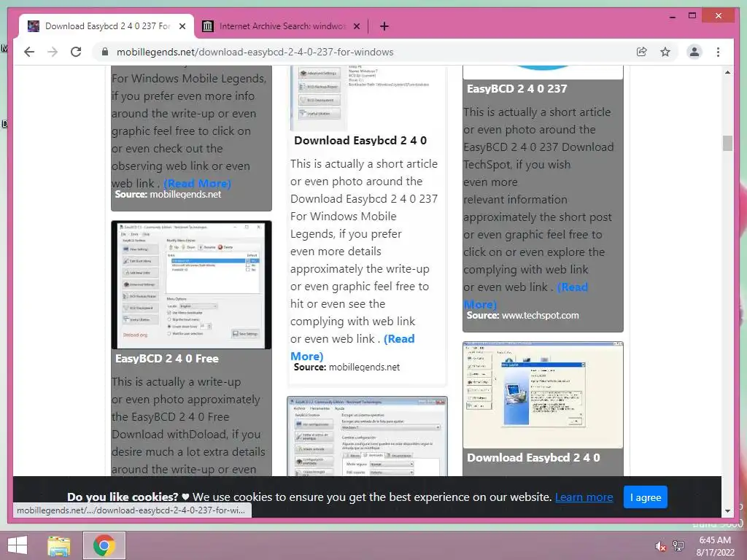Open the Chrome profile menu
Image resolution: width=747 pixels, height=560 pixels.
(694, 52)
